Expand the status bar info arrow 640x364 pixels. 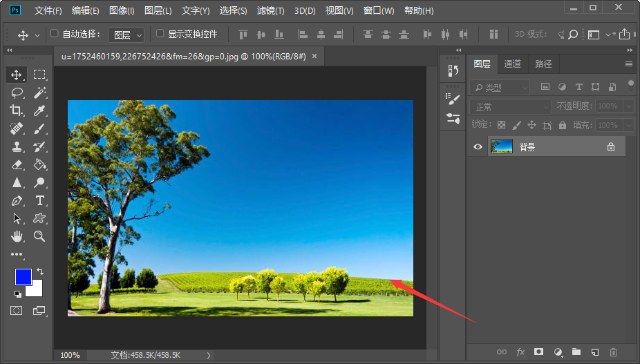pos(209,356)
